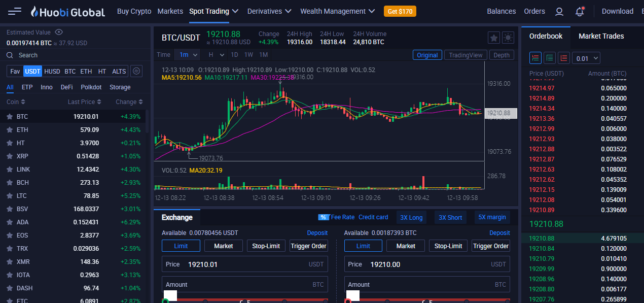Viewport: 644px width, 303px height.
Task: Open the Credit card link
Action: pos(373,217)
